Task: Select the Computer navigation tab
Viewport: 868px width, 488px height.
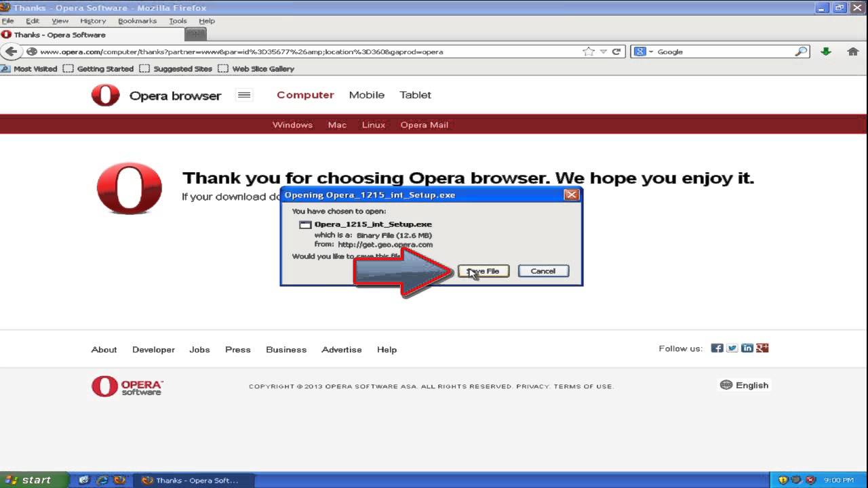Action: point(305,95)
